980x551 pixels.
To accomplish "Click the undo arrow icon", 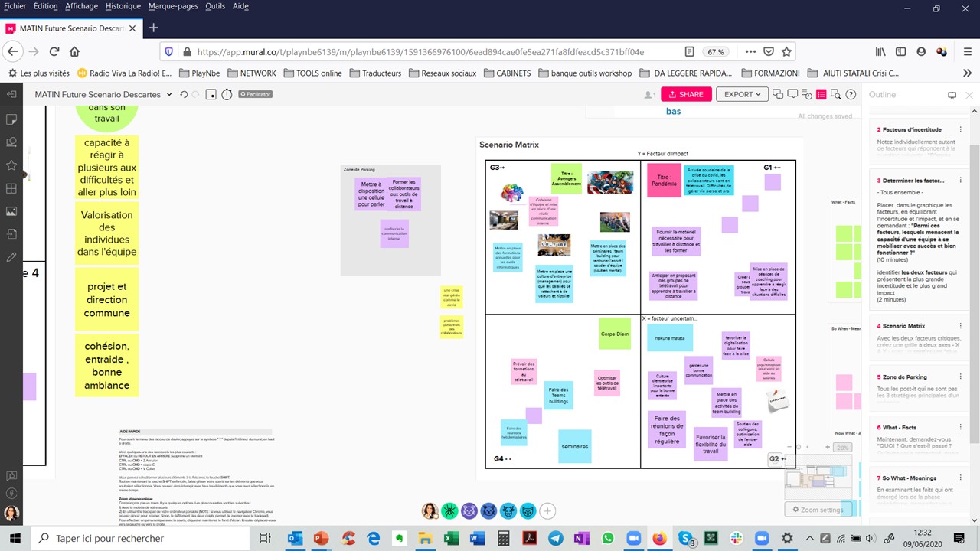I will pyautogui.click(x=184, y=94).
